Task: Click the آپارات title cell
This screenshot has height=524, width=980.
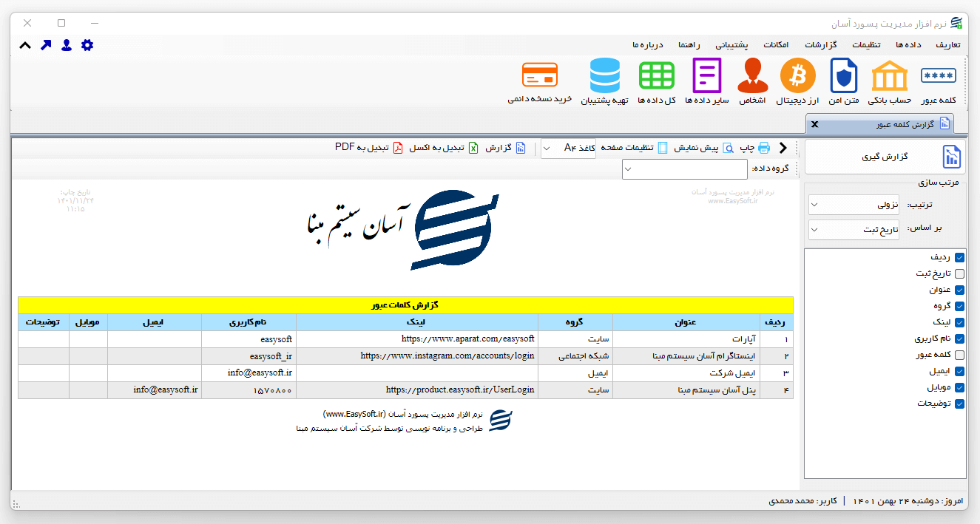Action: [x=686, y=339]
